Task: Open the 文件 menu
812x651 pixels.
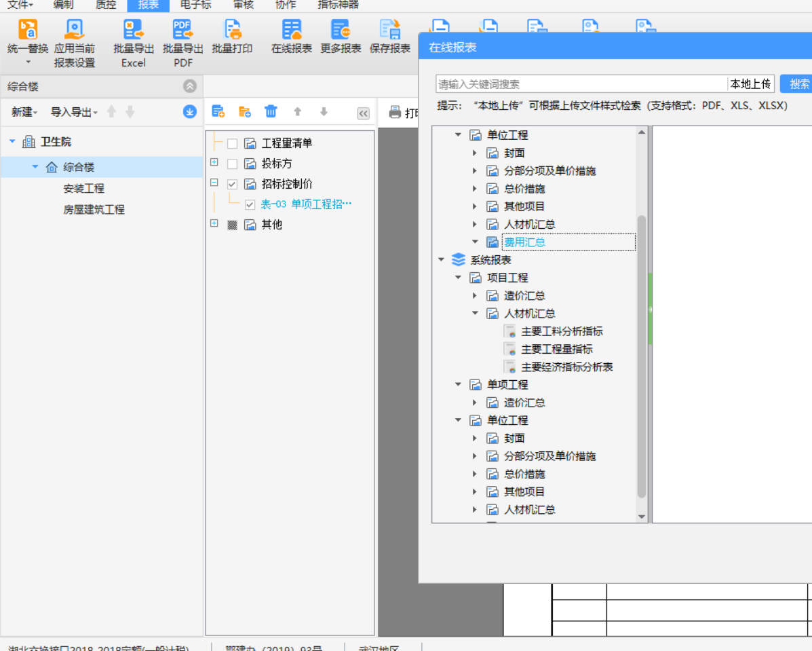Action: 20,5
